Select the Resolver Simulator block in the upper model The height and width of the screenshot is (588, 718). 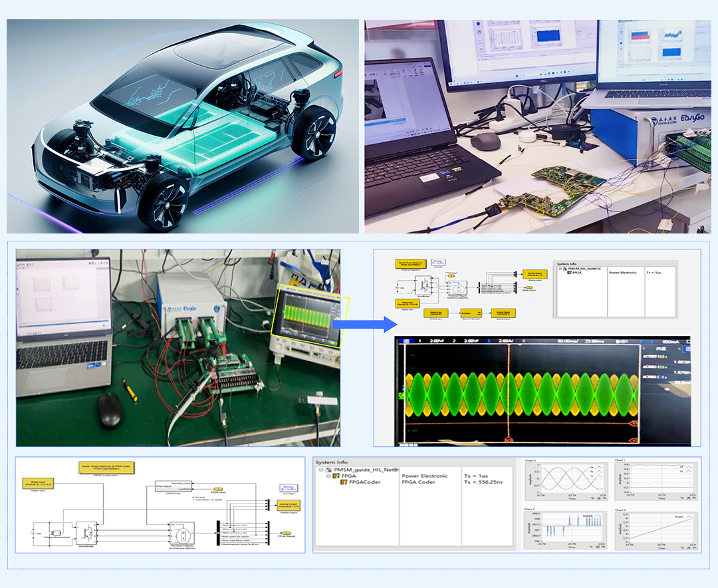(x=471, y=313)
